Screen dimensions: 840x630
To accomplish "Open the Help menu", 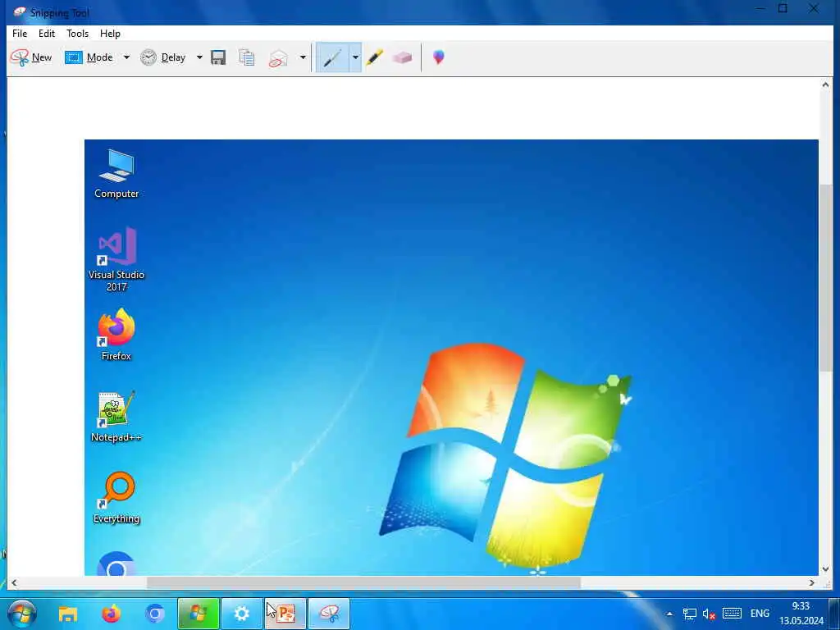I will [111, 33].
